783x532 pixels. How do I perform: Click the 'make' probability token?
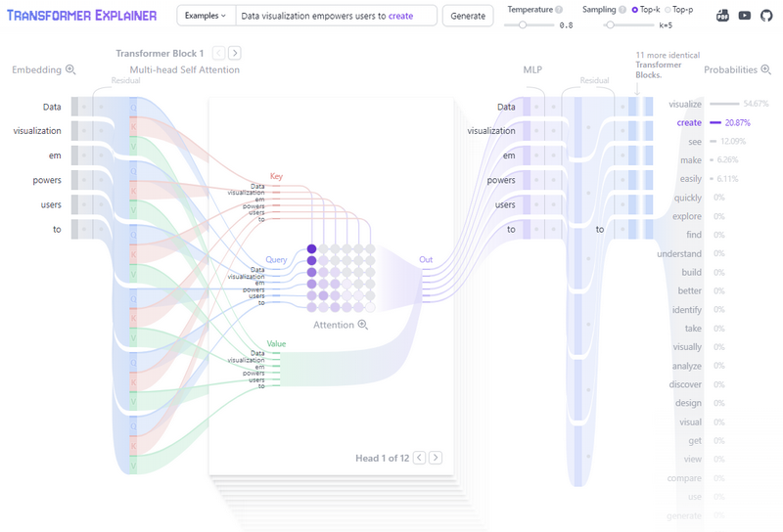(691, 160)
